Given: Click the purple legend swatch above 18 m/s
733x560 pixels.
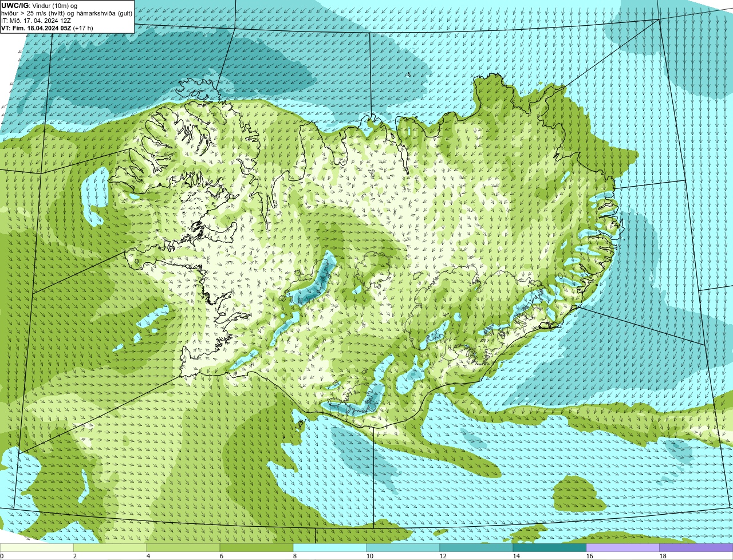Looking at the screenshot, I should point(696,547).
